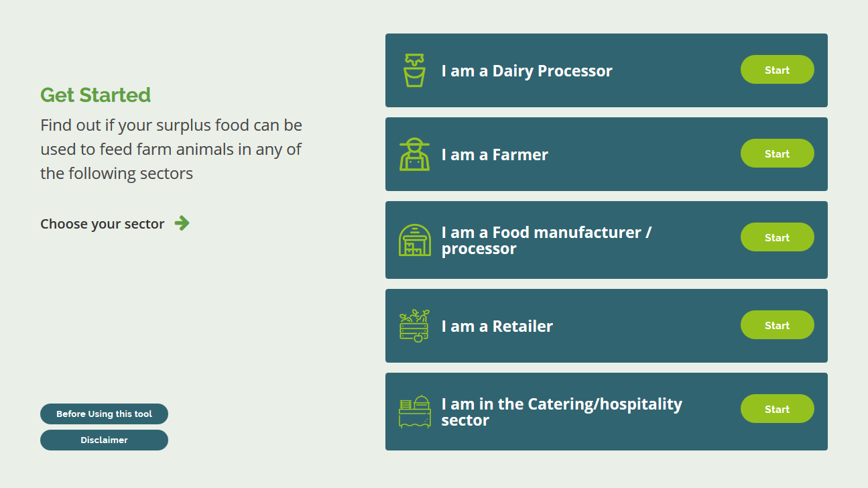Screen dimensions: 868x488
Task: Start the Retailer sector option
Action: pyautogui.click(x=777, y=325)
